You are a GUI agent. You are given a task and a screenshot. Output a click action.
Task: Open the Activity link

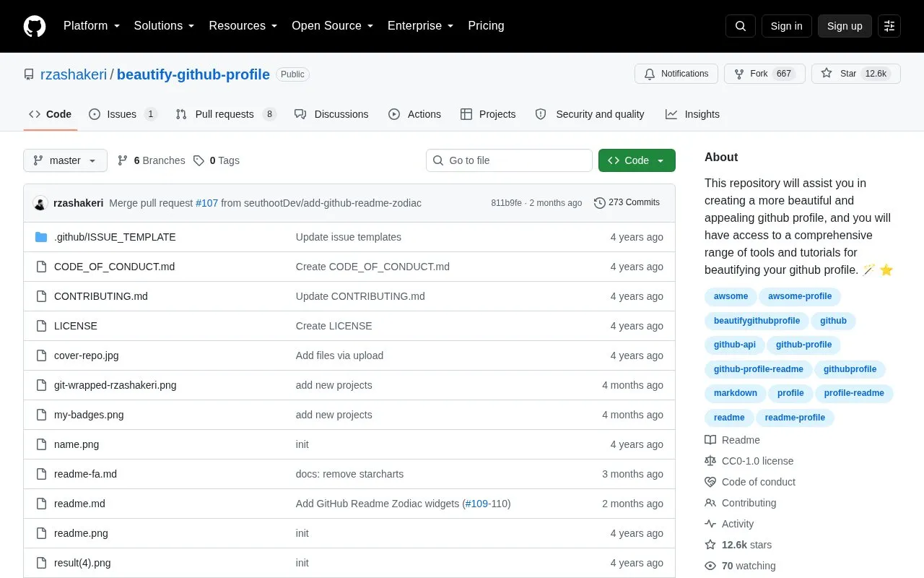tap(729, 524)
